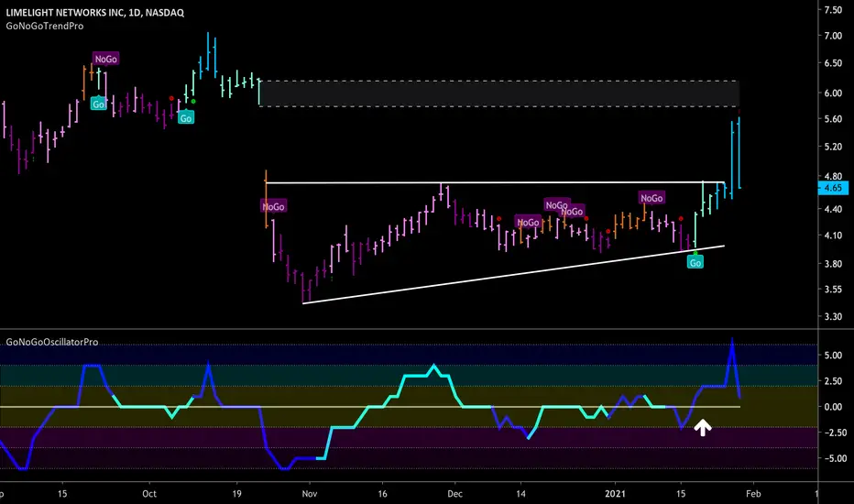
Task: Click the 14 date axis label
Action: [x=520, y=494]
